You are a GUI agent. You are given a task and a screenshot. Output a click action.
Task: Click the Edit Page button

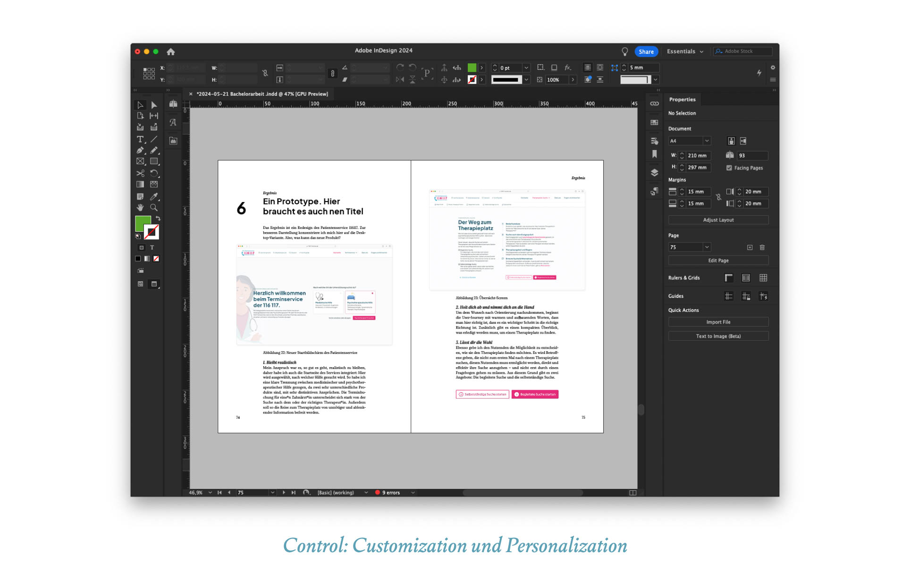[718, 260]
